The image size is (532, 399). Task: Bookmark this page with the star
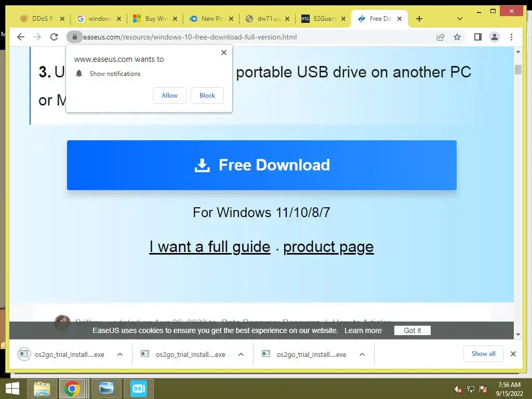tap(457, 37)
